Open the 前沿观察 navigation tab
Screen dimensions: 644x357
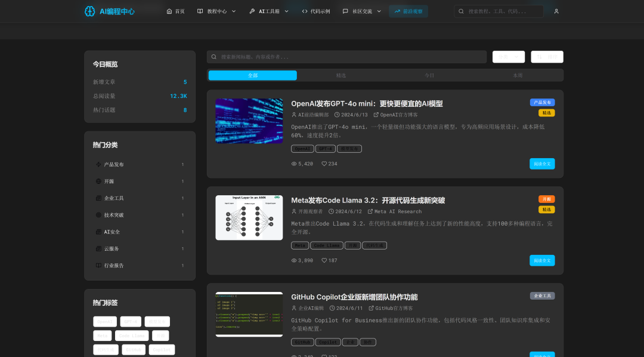pos(408,11)
